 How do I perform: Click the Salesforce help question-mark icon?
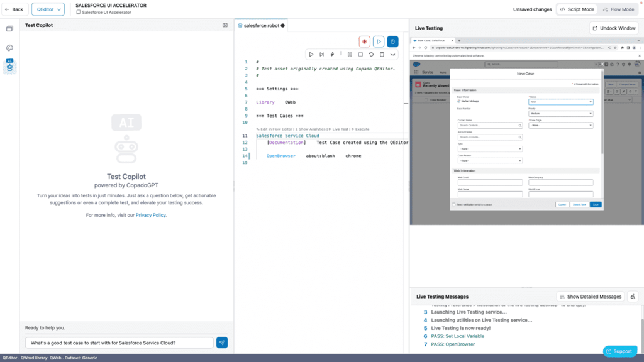(x=618, y=65)
